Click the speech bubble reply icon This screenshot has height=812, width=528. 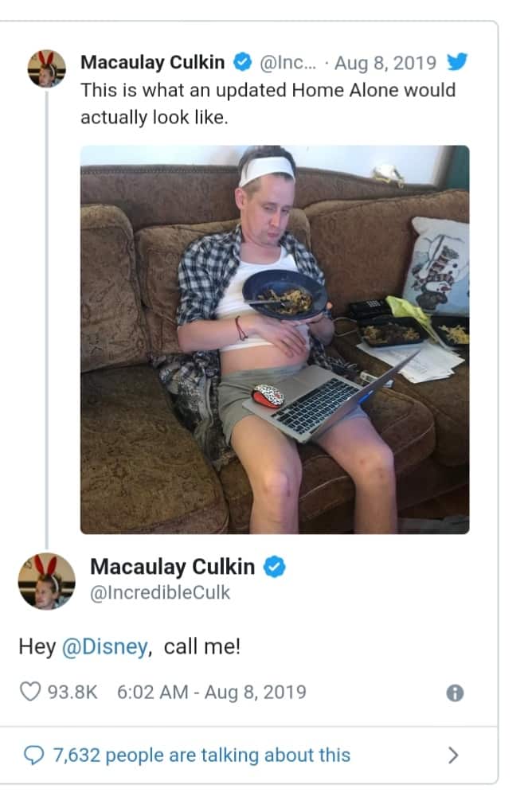coord(34,755)
